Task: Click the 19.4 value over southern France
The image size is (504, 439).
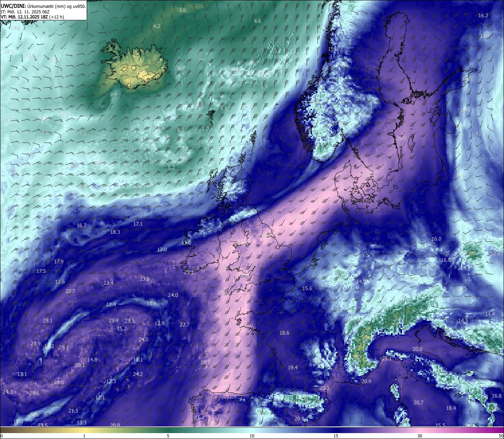Action: pos(293,367)
